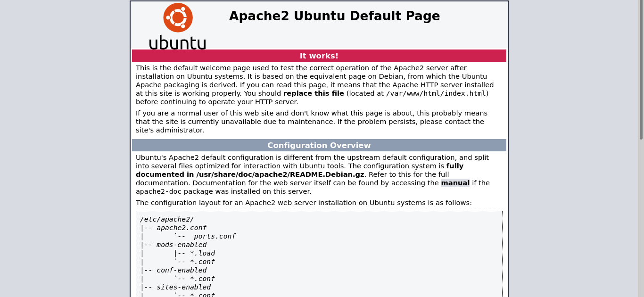Click the /var/www/html/index.html path text
644x297 pixels.
click(x=436, y=93)
